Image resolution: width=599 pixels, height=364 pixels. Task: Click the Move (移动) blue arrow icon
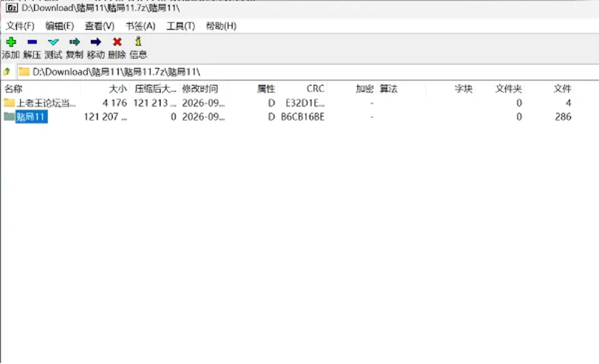[96, 42]
